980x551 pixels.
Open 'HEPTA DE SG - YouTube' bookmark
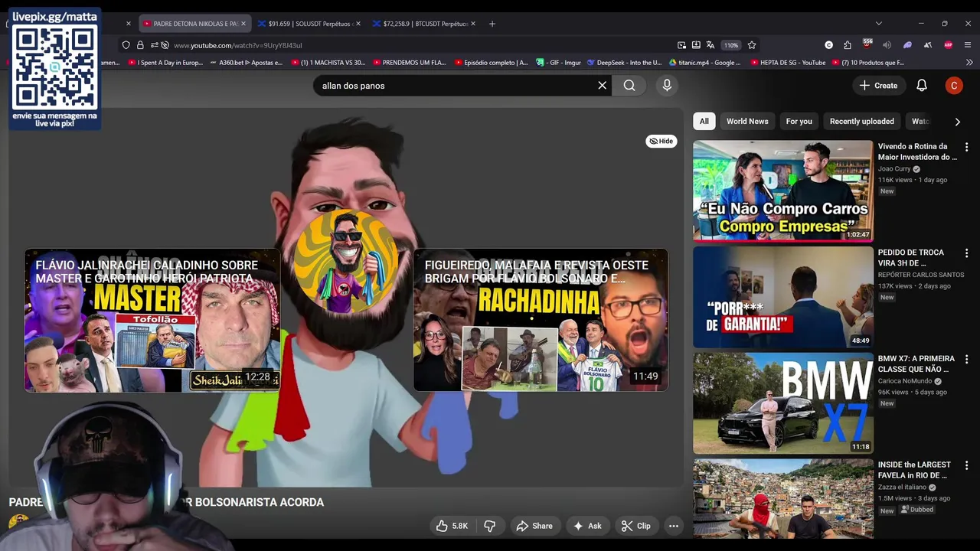click(788, 63)
